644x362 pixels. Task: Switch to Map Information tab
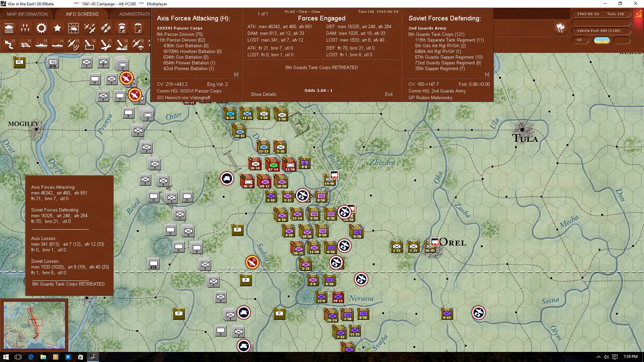27,14
